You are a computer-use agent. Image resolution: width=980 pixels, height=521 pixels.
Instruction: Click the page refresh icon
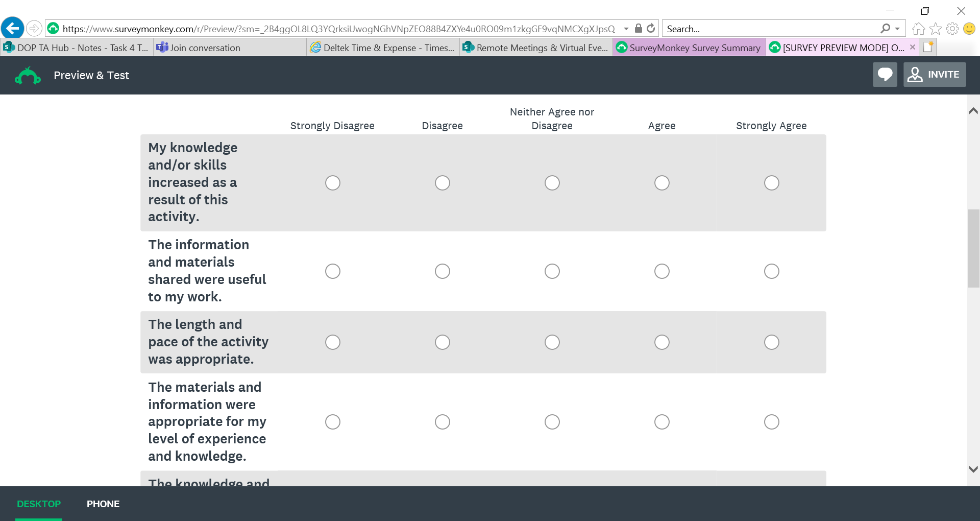tap(651, 29)
